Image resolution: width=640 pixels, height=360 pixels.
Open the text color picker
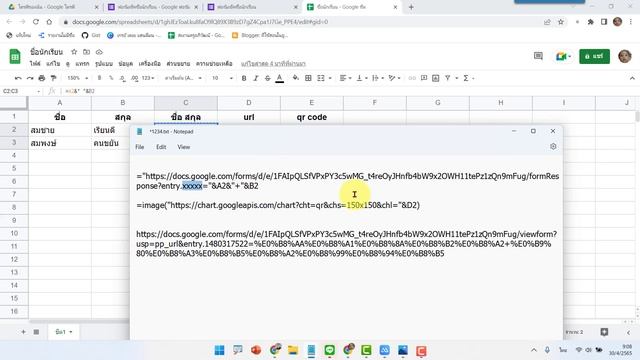(280, 78)
